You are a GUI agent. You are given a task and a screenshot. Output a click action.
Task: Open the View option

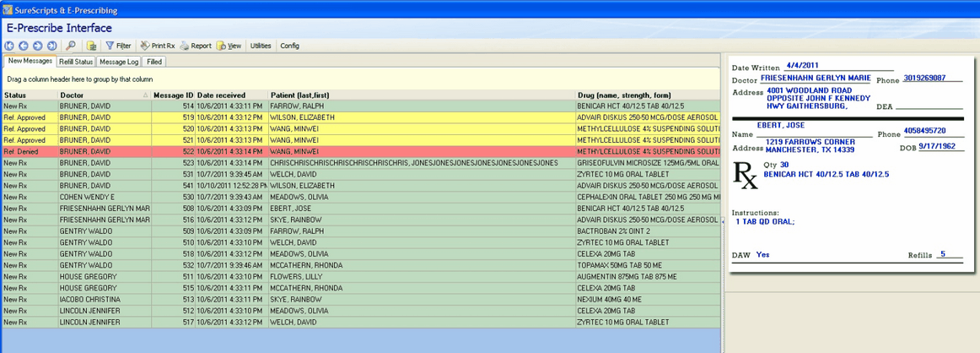click(229, 46)
